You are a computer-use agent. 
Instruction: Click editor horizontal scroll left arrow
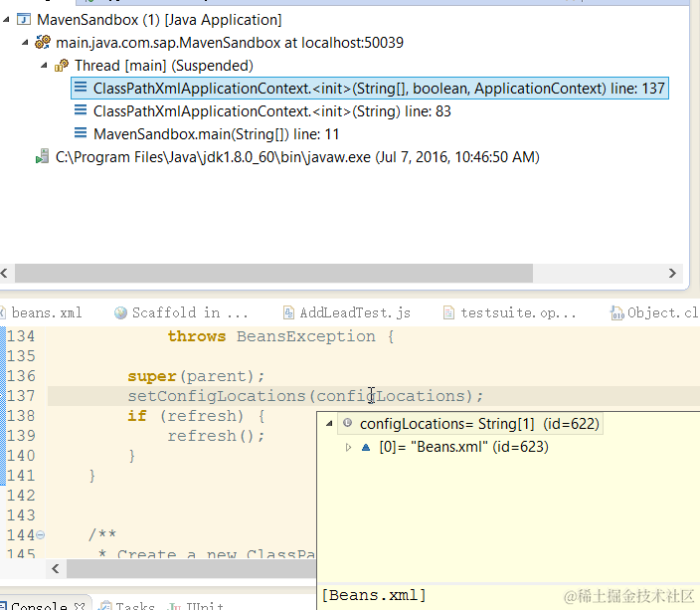(x=56, y=568)
